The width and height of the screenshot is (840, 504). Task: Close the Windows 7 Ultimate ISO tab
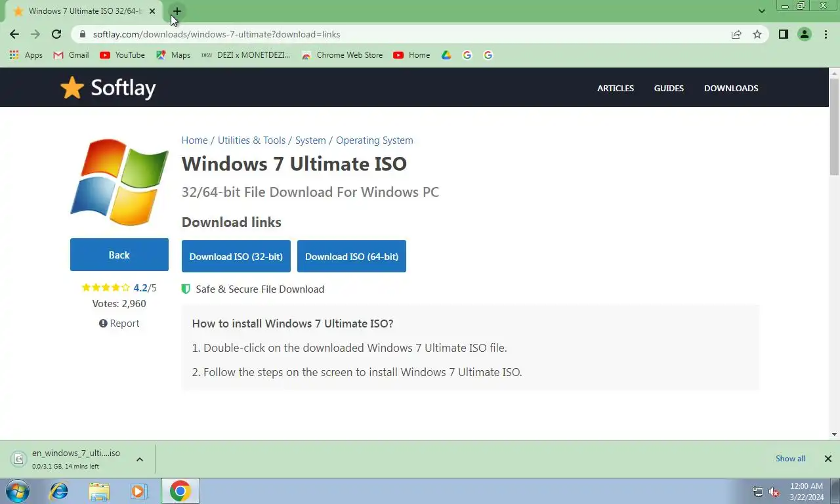pyautogui.click(x=152, y=11)
